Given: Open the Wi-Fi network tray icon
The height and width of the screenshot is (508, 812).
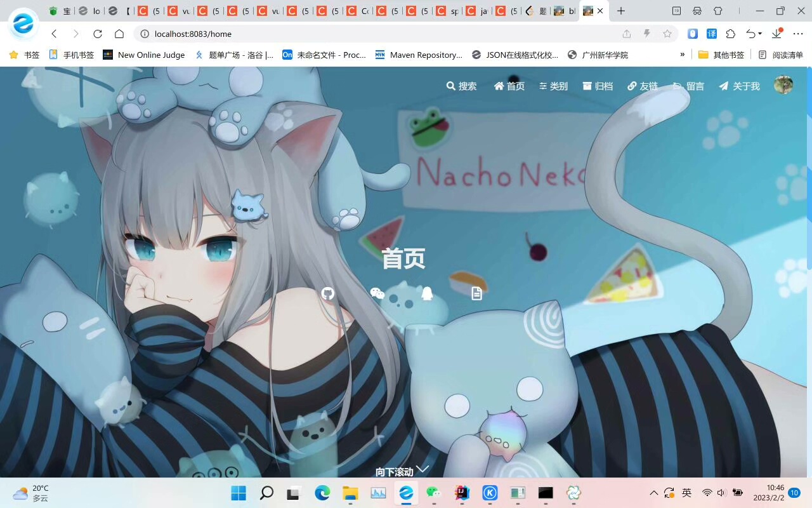Looking at the screenshot, I should pos(707,493).
